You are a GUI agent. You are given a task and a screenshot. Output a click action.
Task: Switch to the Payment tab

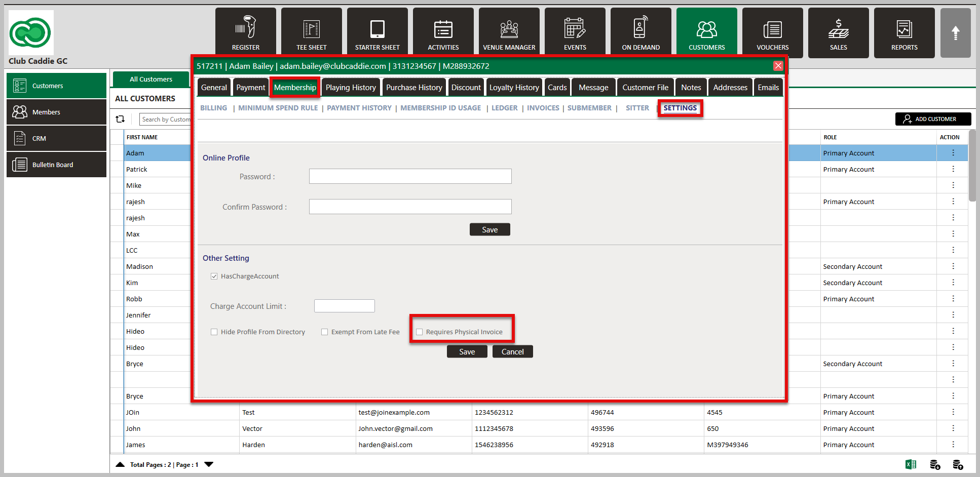coord(251,87)
